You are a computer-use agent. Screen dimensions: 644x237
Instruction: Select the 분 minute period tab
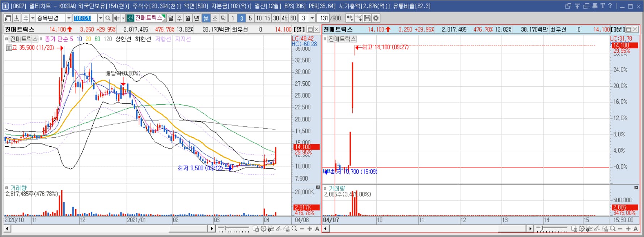(206, 18)
